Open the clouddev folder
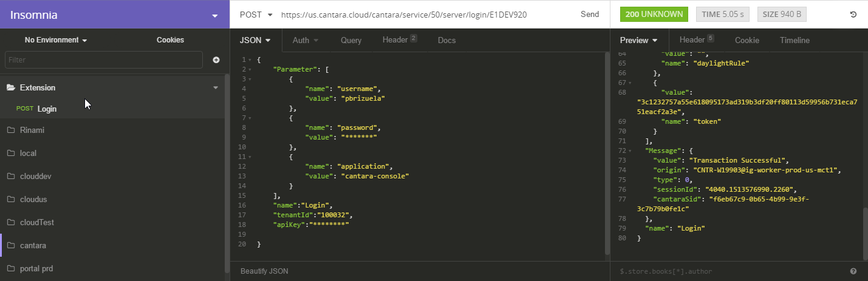The image size is (868, 281). click(x=35, y=177)
